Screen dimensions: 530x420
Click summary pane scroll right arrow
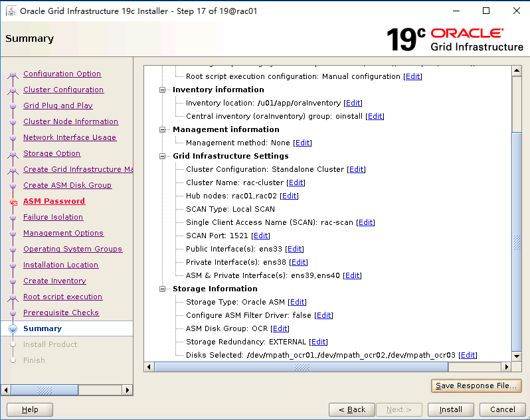coord(506,367)
